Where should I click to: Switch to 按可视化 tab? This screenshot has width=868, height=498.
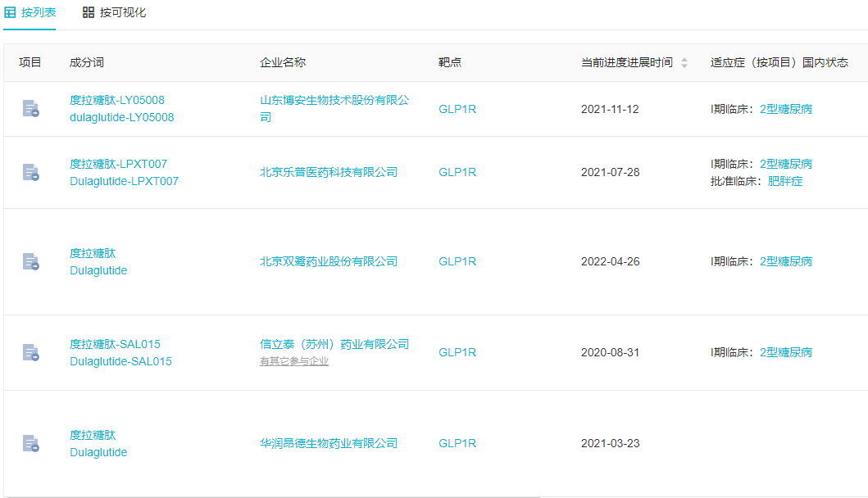click(x=114, y=12)
